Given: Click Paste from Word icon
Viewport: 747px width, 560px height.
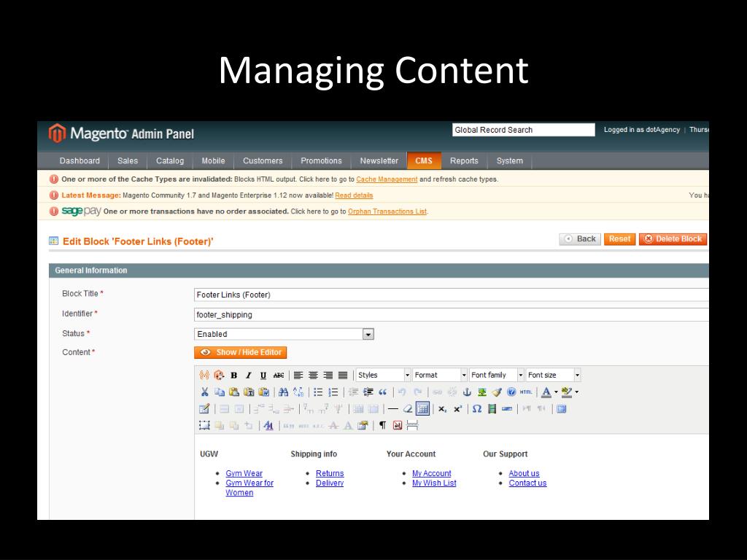Looking at the screenshot, I should click(263, 392).
